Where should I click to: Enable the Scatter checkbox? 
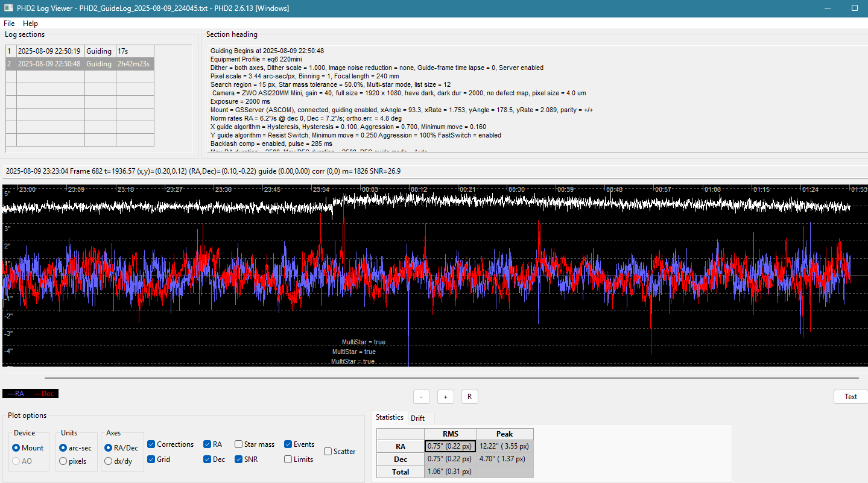pyautogui.click(x=340, y=452)
